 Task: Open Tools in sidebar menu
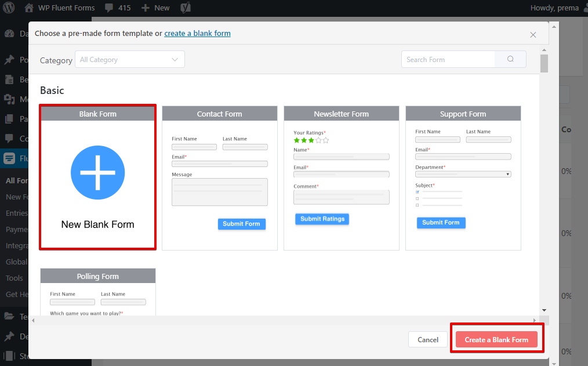tap(14, 278)
